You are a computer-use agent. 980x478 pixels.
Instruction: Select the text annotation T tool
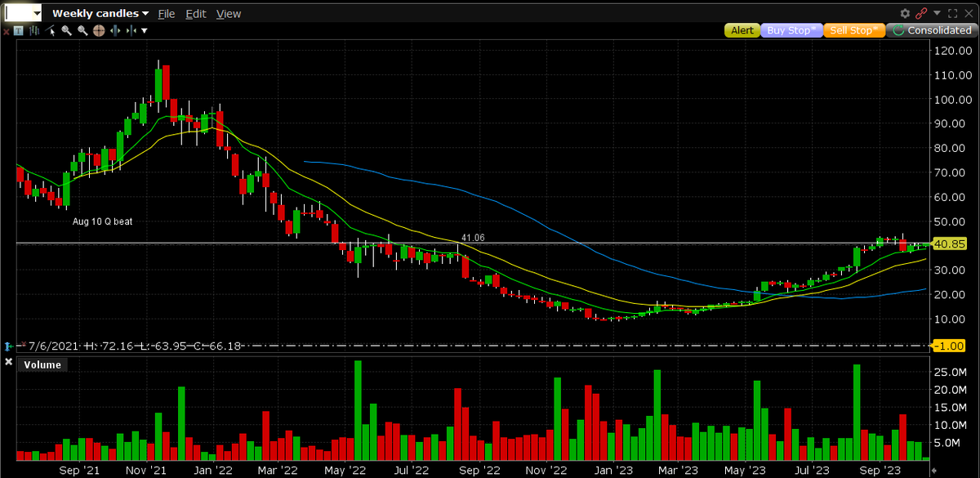(x=19, y=30)
